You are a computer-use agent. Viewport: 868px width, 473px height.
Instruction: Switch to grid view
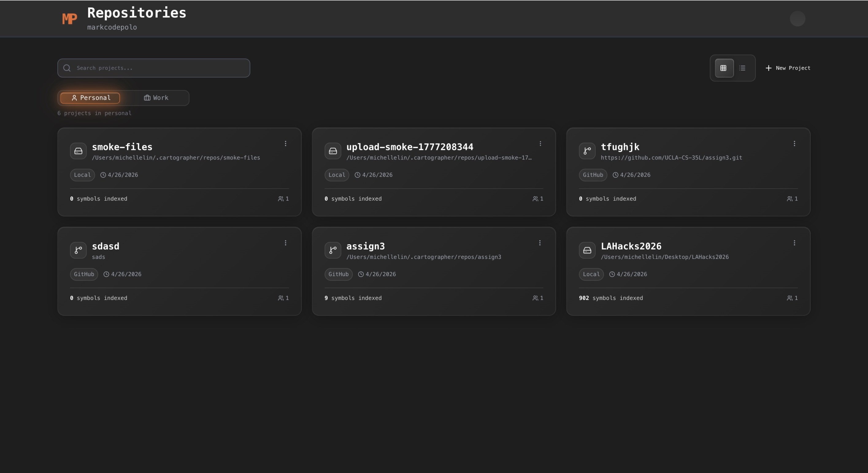(724, 68)
